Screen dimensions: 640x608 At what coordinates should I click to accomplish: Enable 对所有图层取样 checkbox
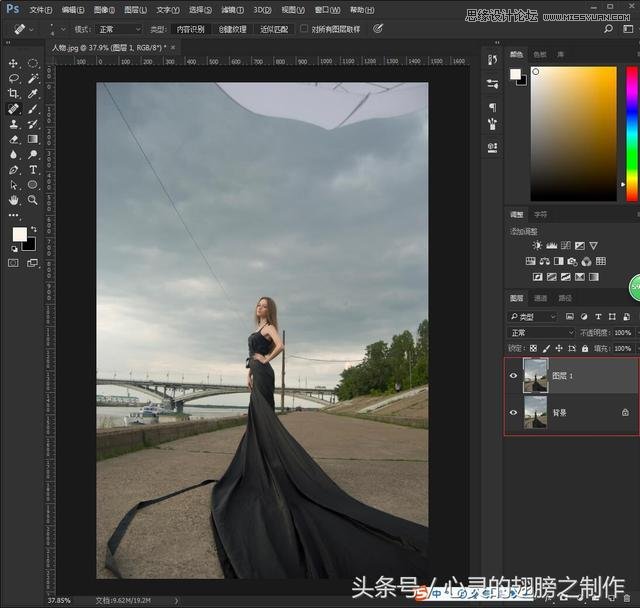coord(304,29)
